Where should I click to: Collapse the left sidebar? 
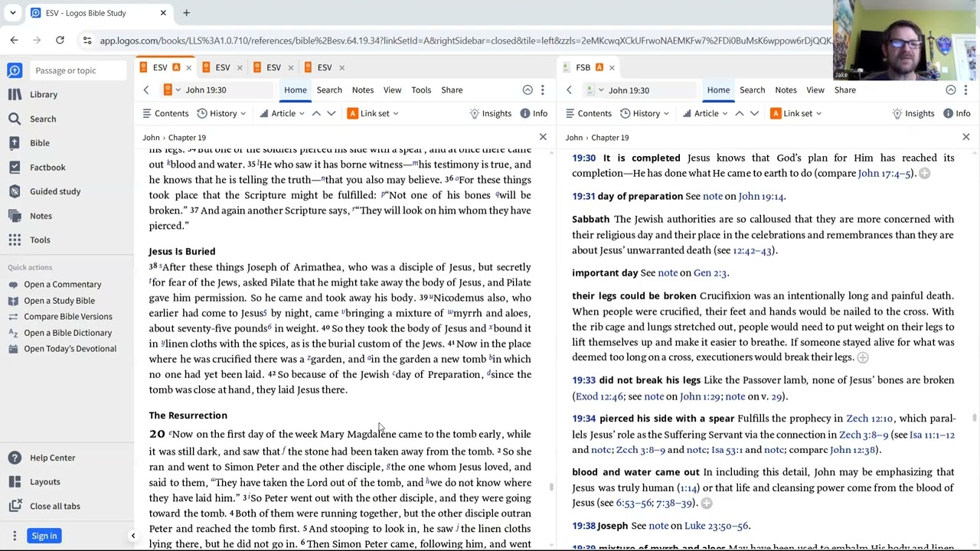132,536
